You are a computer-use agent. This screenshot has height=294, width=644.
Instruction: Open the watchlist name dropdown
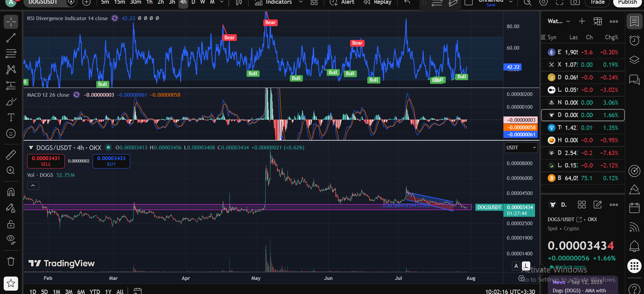tap(559, 21)
